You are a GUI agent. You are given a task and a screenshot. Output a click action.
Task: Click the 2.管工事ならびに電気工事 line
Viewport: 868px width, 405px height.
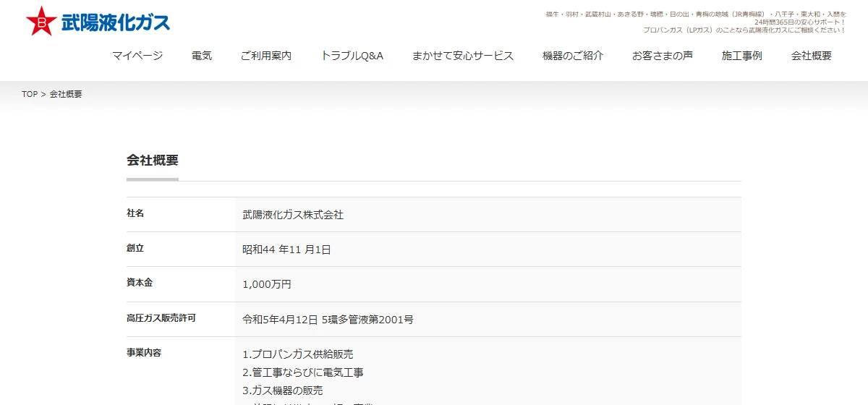tap(303, 372)
